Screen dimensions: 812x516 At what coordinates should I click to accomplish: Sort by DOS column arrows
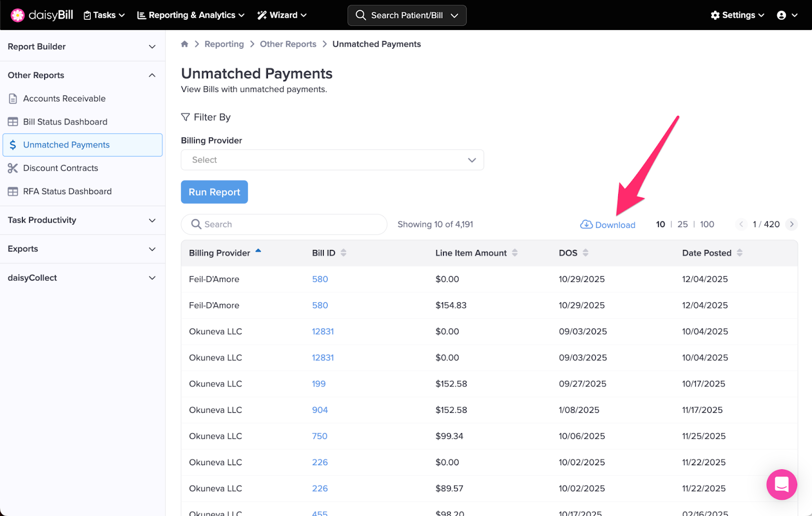(x=585, y=253)
